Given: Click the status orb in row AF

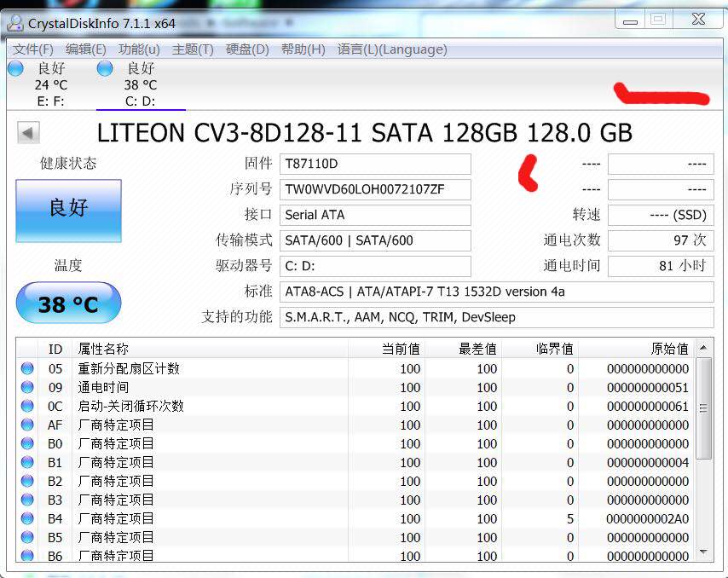Looking at the screenshot, I should (x=27, y=425).
